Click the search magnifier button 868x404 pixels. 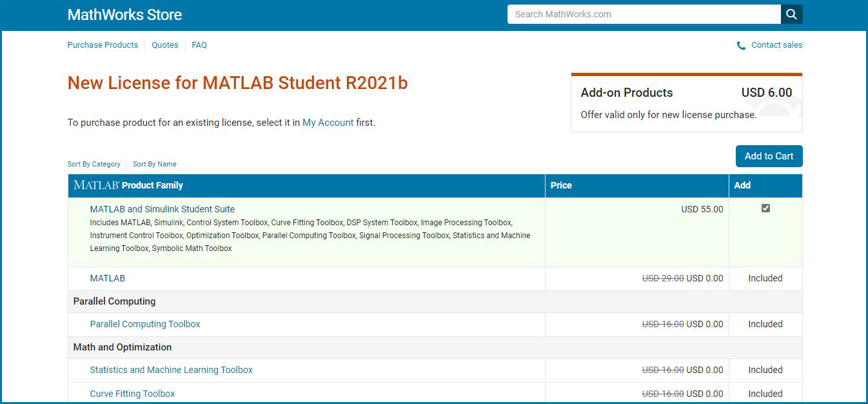pos(792,14)
